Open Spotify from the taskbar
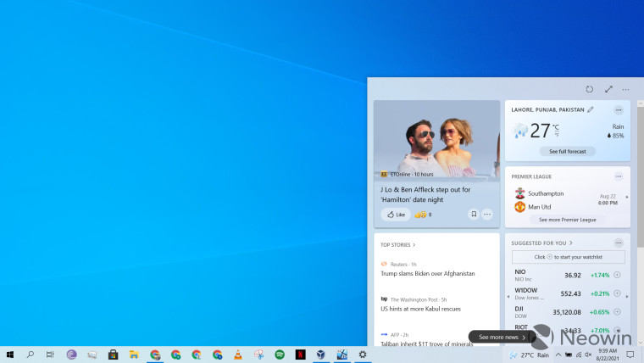Screen dimensions: 644x363 coord(280,355)
